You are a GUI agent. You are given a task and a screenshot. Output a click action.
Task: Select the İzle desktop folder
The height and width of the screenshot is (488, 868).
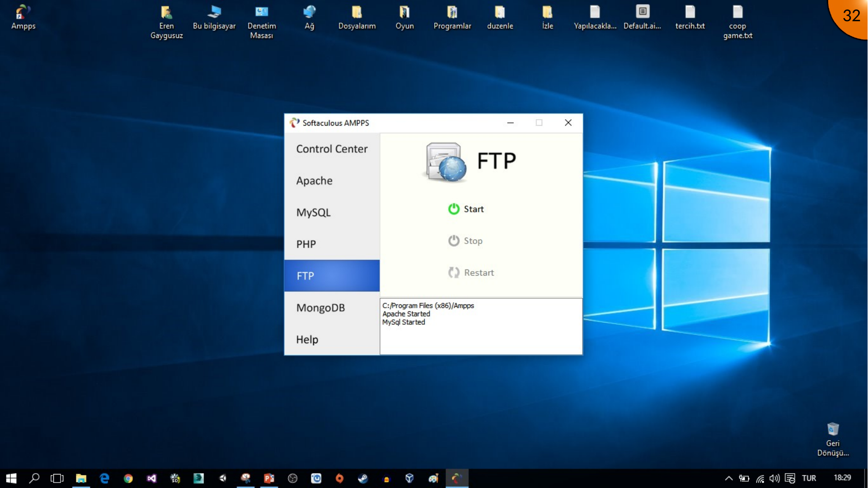point(548,17)
